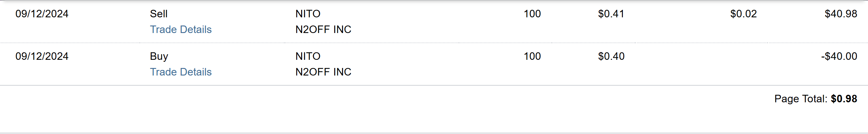Select the date of the Buy trade
This screenshot has height=134, width=868.
click(x=42, y=56)
